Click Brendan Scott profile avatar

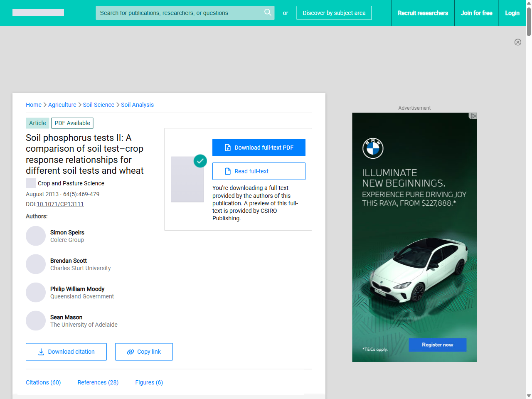pos(36,264)
